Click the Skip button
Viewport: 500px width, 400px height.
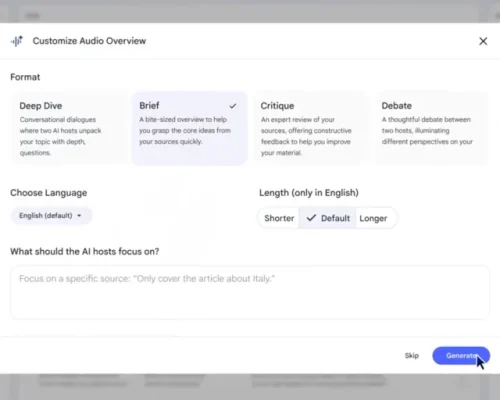pyautogui.click(x=412, y=356)
